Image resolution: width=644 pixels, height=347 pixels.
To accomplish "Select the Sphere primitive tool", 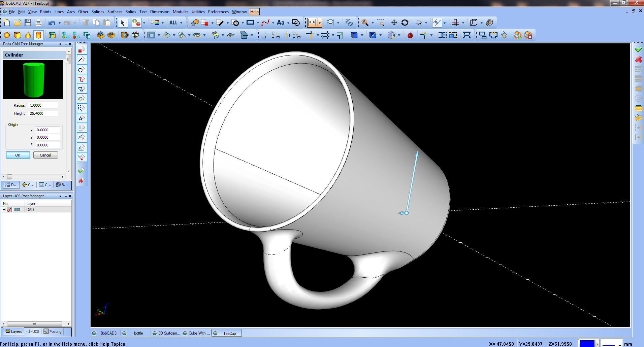I will point(6,35).
